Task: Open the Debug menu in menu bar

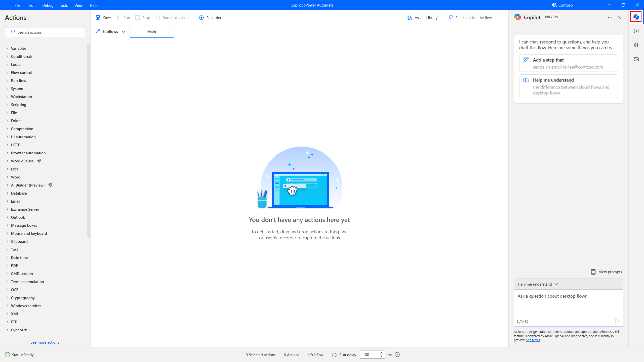Action: (x=48, y=5)
